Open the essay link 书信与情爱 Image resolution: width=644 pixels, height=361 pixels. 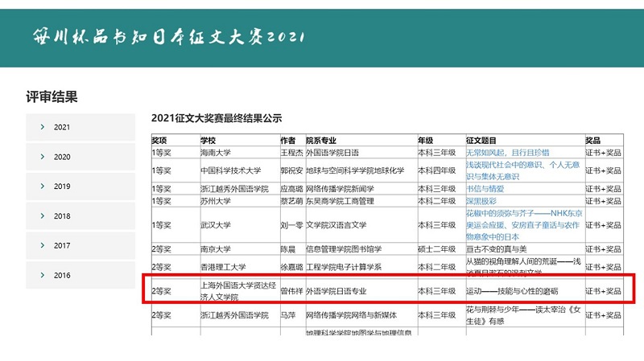485,189
